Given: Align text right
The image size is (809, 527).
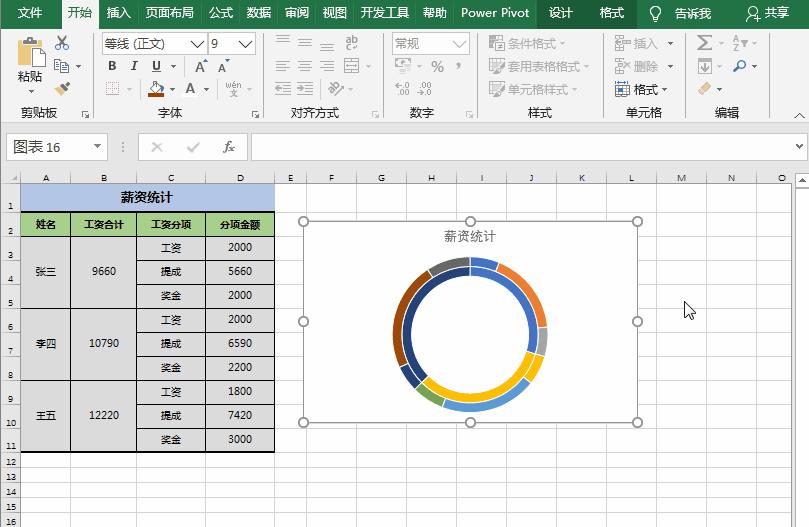Looking at the screenshot, I should 327,66.
